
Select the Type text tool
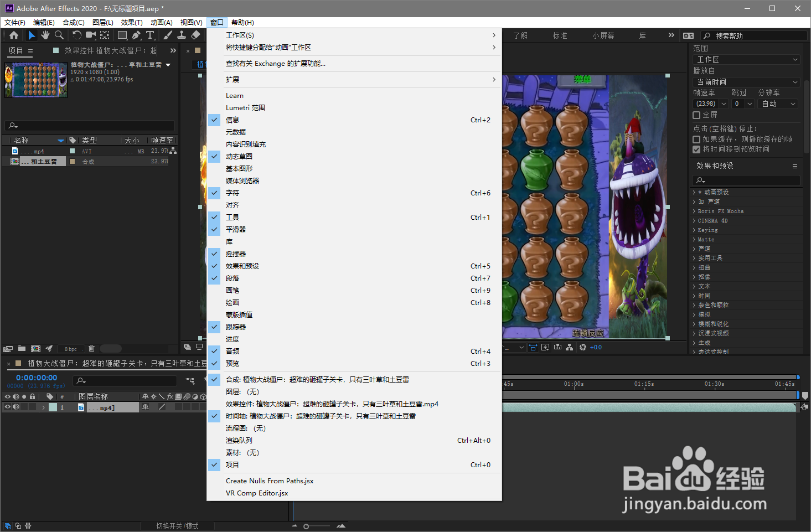tap(150, 35)
